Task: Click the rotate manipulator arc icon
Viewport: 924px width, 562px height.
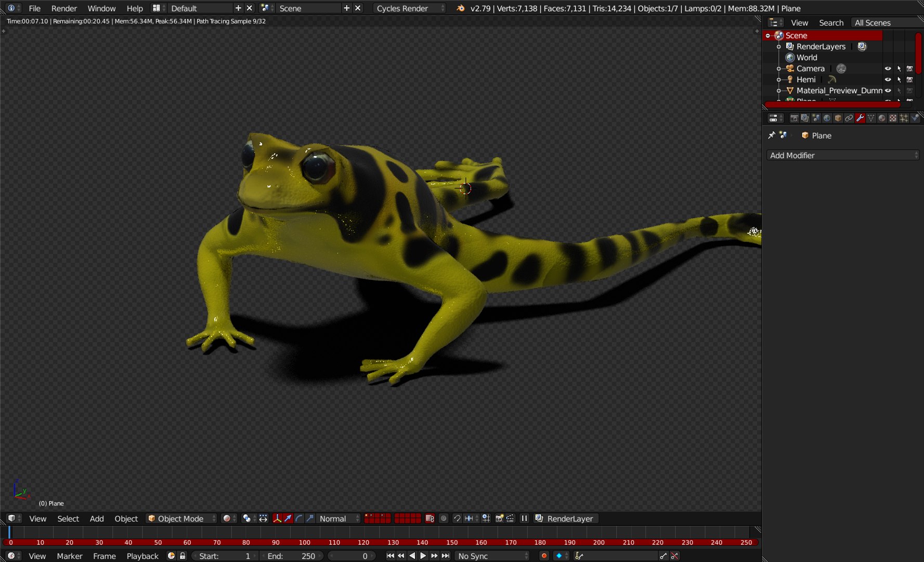Action: point(299,518)
